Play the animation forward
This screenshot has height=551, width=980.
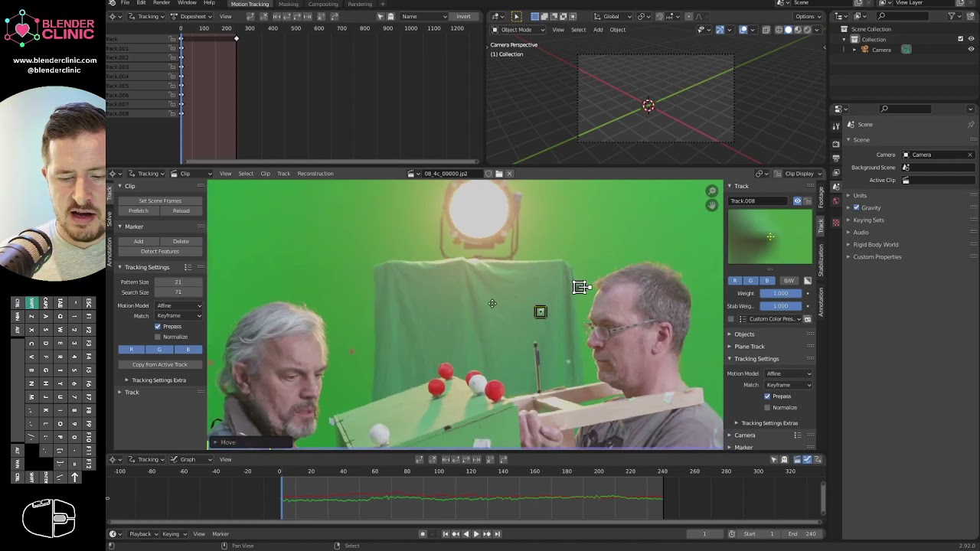(476, 534)
